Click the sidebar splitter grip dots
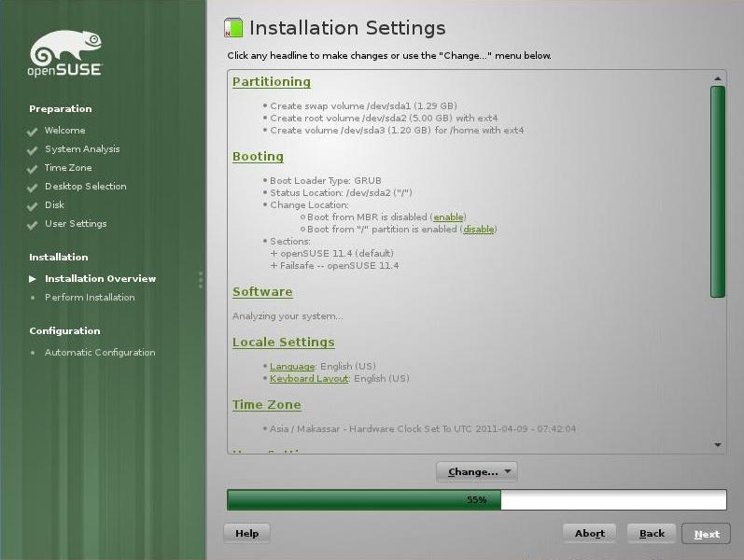Image resolution: width=744 pixels, height=560 pixels. pos(201,280)
